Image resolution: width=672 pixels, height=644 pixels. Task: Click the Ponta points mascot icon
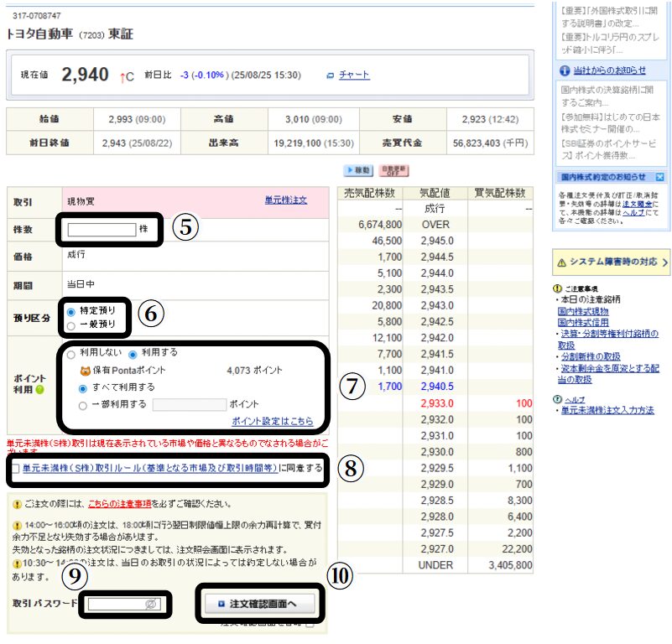[x=84, y=370]
